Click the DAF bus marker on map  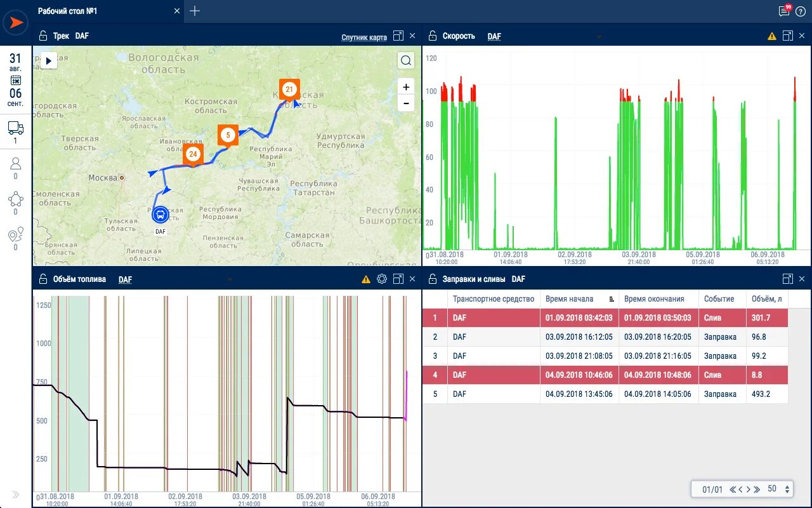[x=160, y=215]
